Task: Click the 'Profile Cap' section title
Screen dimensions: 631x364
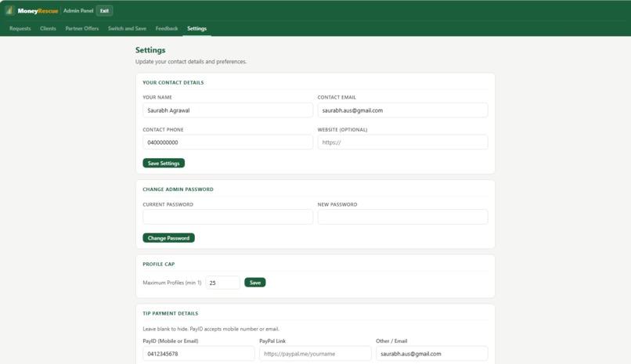Action: [x=159, y=264]
